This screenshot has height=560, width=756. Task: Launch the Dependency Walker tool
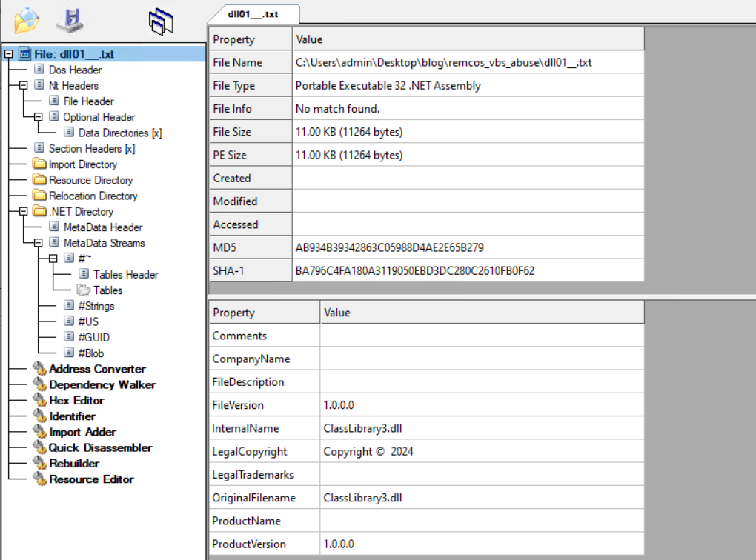102,385
